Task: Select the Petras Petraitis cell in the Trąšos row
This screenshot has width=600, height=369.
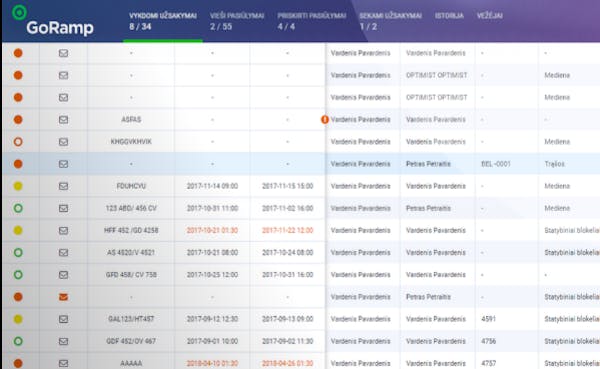Action: 428,164
